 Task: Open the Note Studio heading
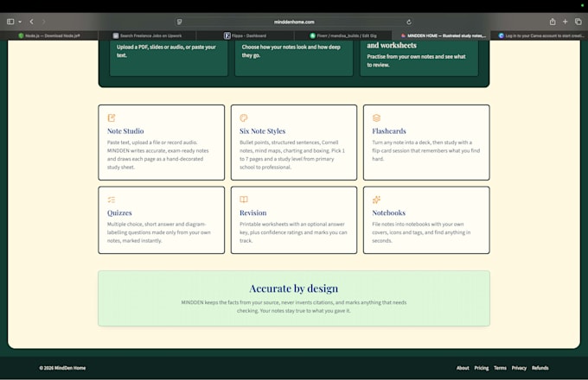pyautogui.click(x=125, y=131)
